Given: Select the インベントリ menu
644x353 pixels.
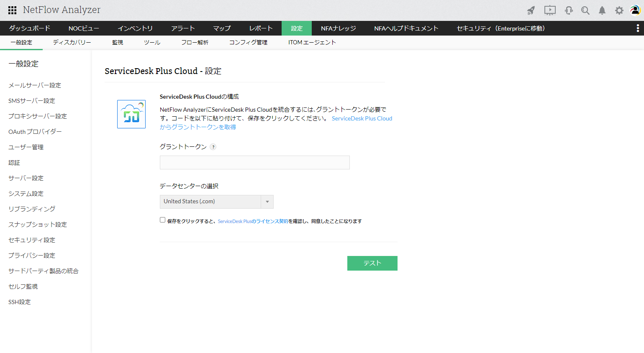Looking at the screenshot, I should [x=135, y=28].
